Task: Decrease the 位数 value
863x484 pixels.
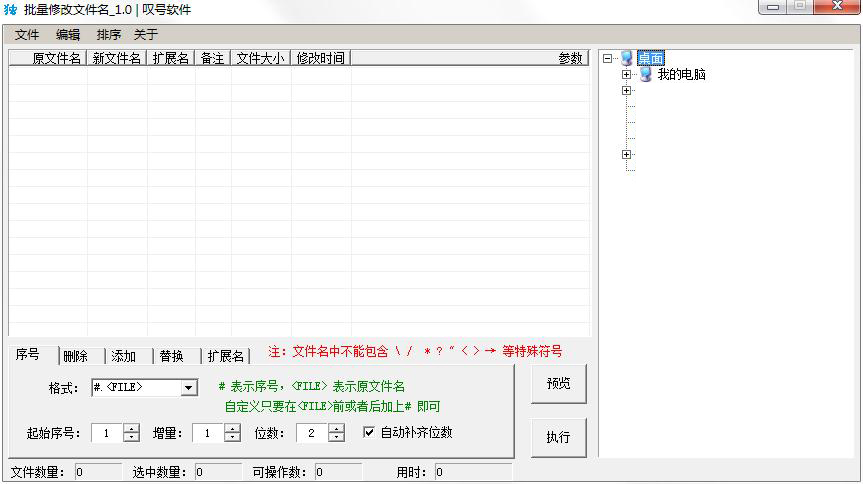Action: click(336, 437)
